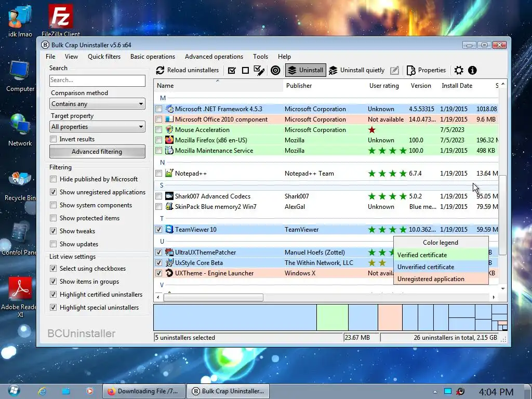Click the Mozilla Firefox row icon
The height and width of the screenshot is (399, 532).
point(169,140)
